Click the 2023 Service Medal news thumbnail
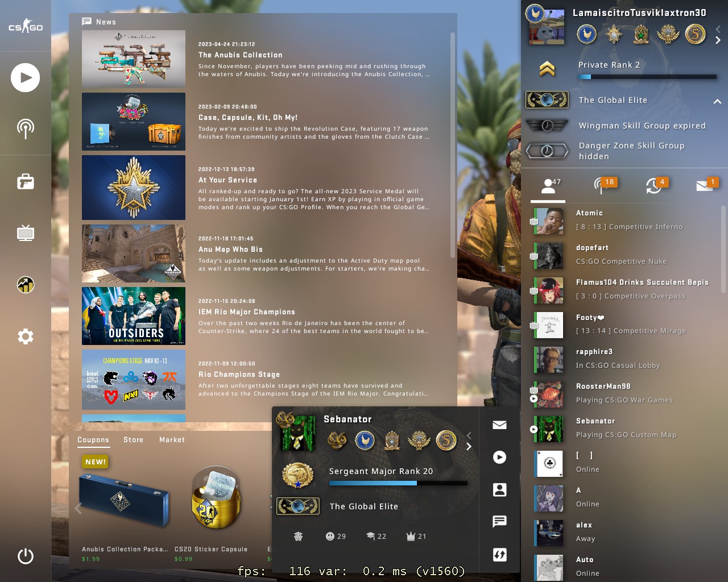Screen dimensions: 728x582 (134, 188)
